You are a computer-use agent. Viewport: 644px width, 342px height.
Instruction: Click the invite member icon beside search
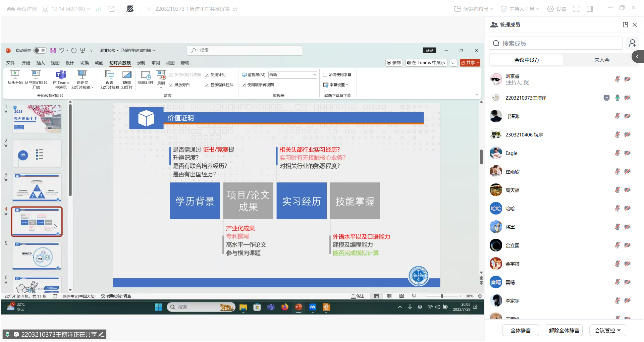pos(632,43)
